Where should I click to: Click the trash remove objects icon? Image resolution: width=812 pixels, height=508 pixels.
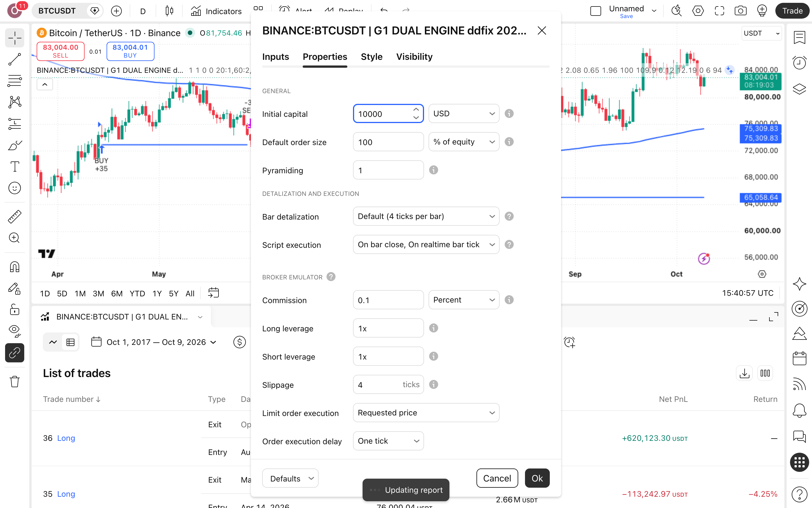point(15,381)
